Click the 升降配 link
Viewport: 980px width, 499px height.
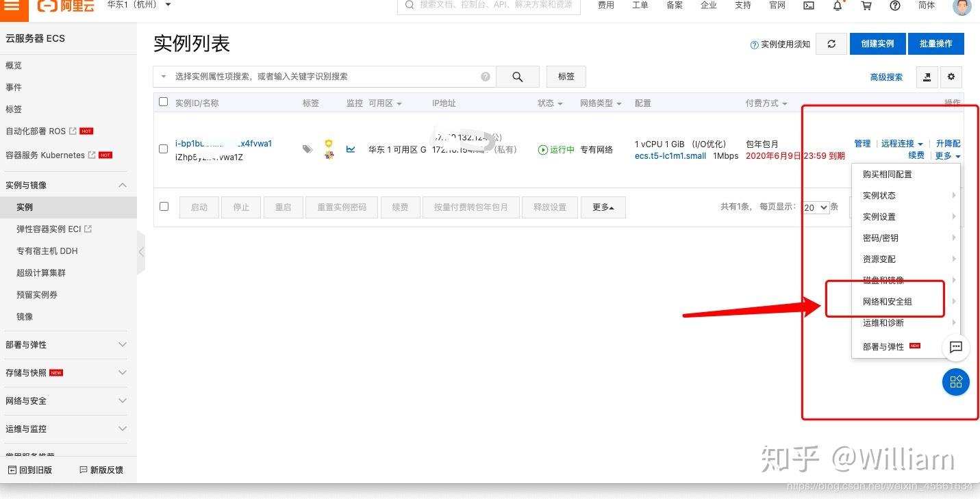pyautogui.click(x=948, y=144)
